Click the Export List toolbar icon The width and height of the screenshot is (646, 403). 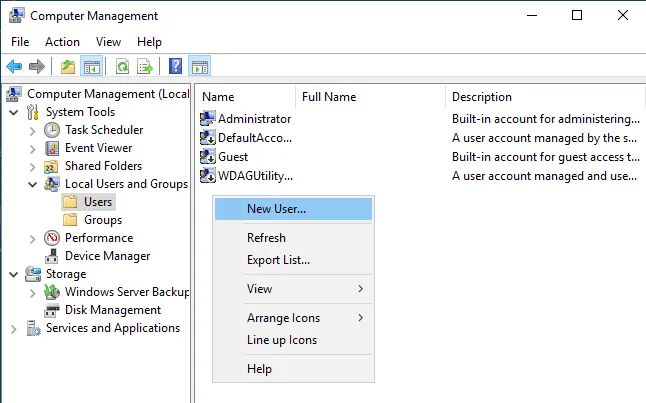(x=145, y=67)
